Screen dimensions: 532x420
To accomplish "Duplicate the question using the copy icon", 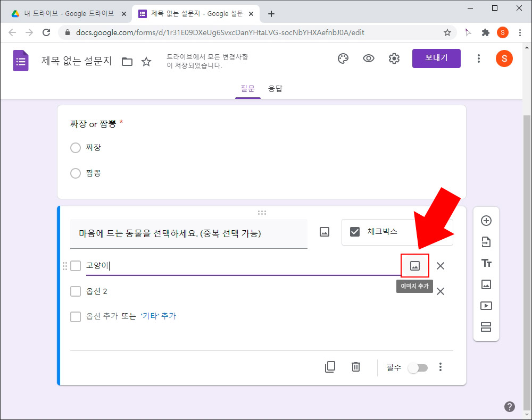I will coord(330,367).
